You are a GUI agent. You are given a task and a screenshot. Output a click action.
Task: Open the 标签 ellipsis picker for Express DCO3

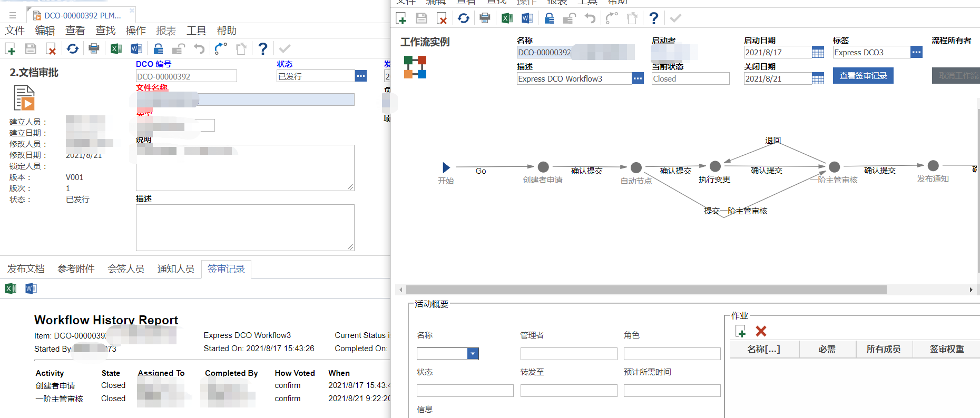point(917,52)
